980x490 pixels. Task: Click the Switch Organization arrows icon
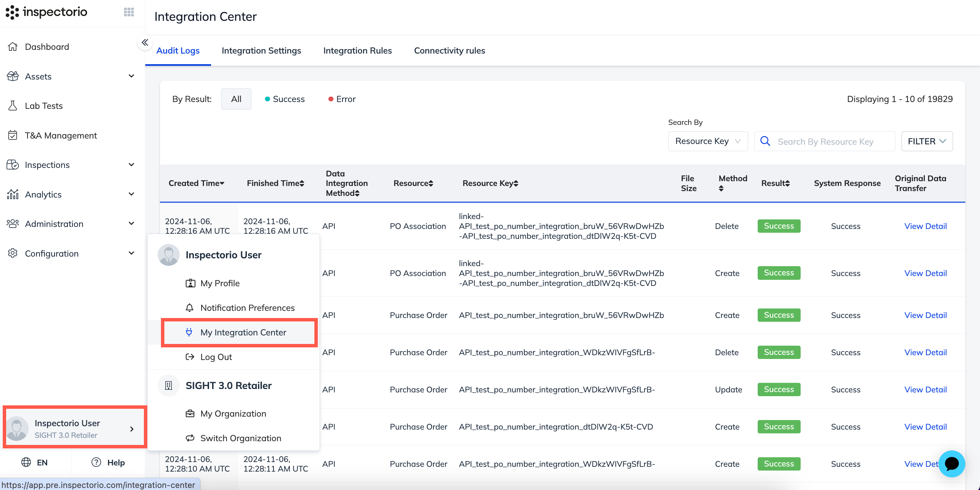click(190, 438)
